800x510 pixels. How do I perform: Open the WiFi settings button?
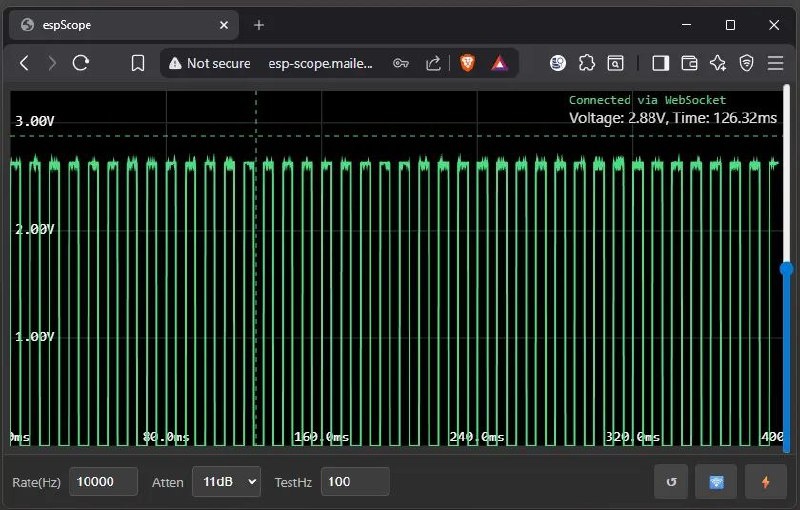(716, 482)
